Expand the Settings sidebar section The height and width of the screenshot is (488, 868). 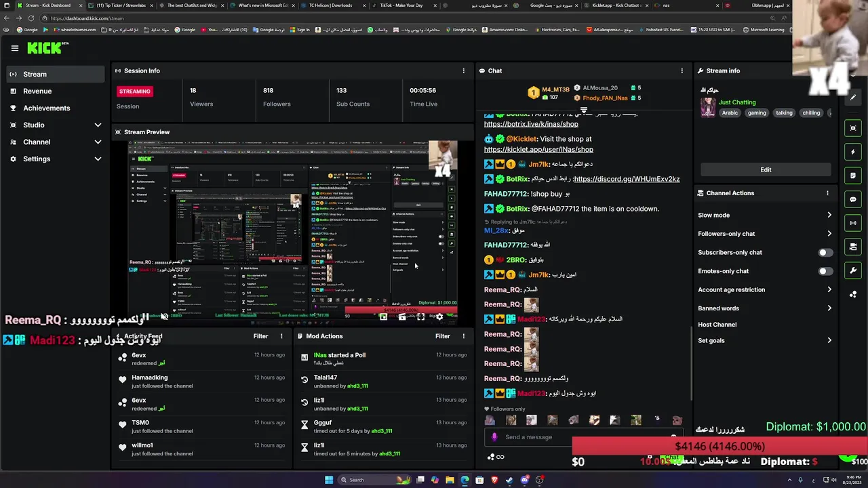[54, 159]
